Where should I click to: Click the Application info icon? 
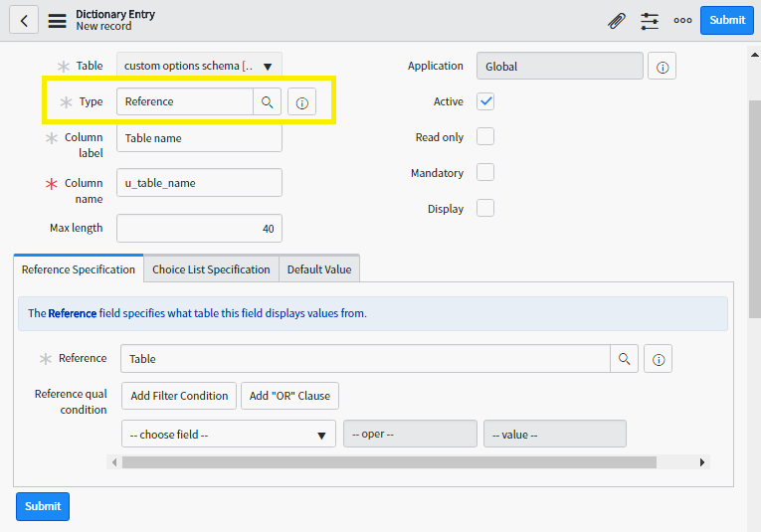[663, 67]
